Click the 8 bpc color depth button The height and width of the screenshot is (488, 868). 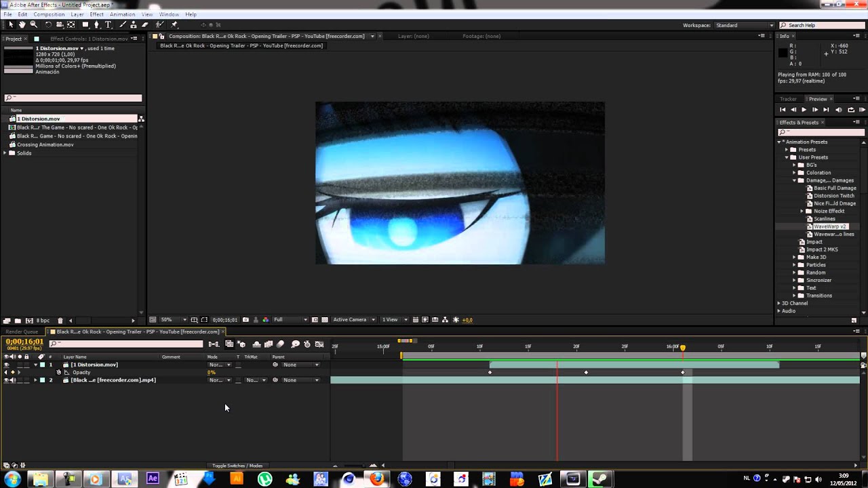(43, 321)
